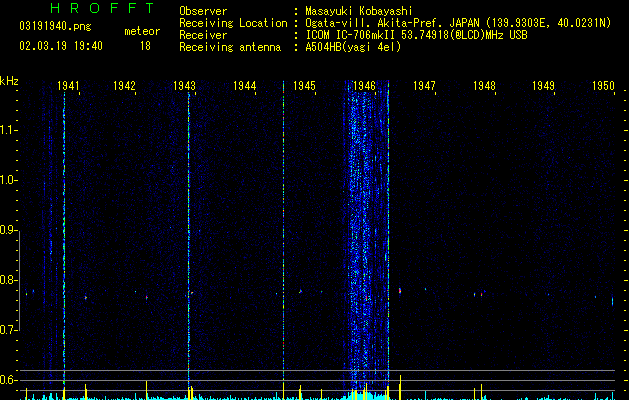Click time marker 1948
The height and width of the screenshot is (400, 629).
[484, 86]
